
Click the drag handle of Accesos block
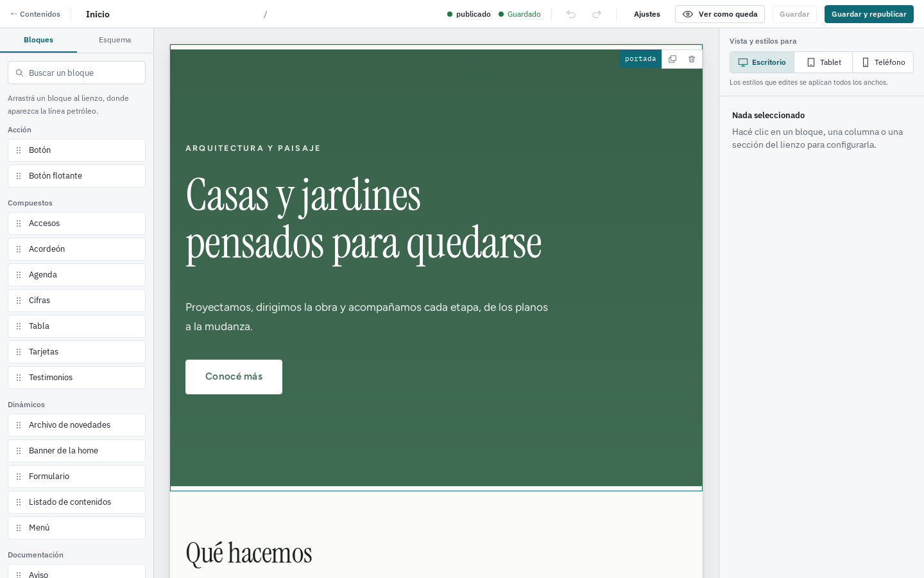pos(19,223)
